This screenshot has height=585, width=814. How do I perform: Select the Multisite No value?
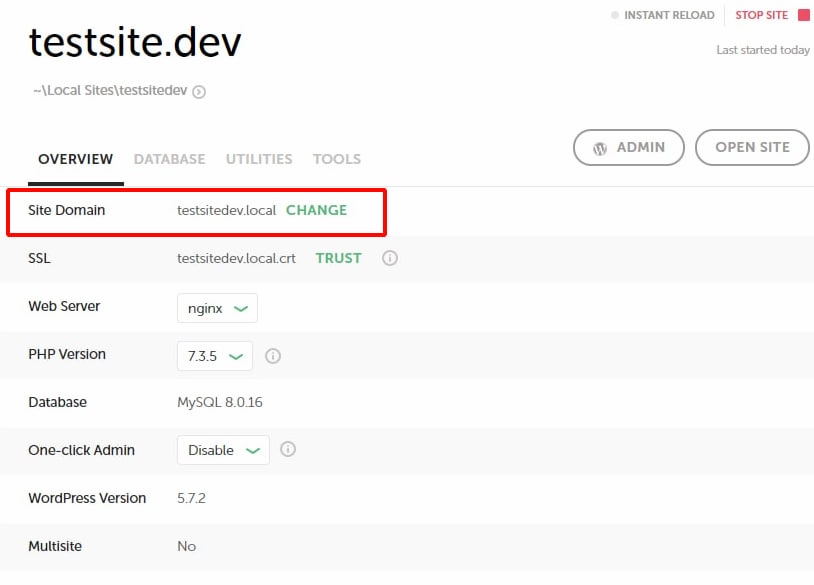tap(186, 546)
